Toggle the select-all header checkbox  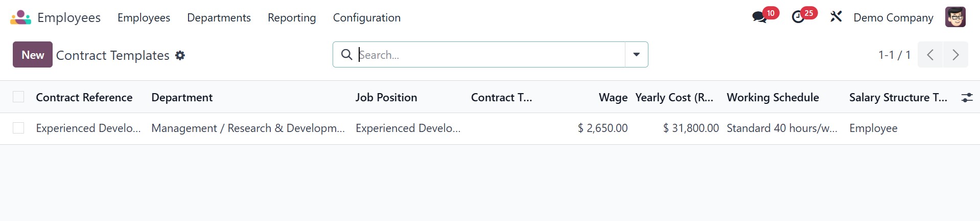point(18,97)
